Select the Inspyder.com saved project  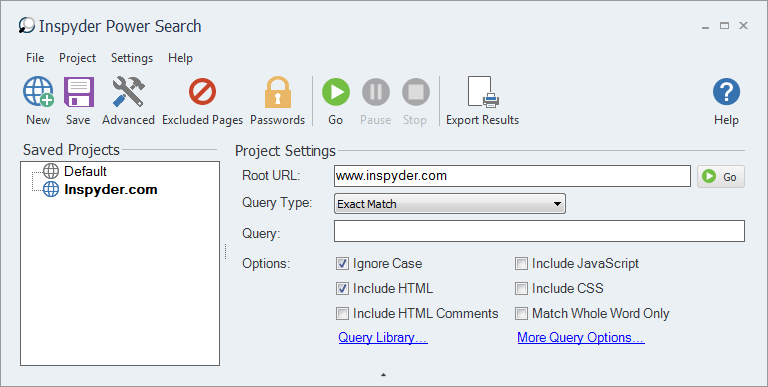point(111,189)
